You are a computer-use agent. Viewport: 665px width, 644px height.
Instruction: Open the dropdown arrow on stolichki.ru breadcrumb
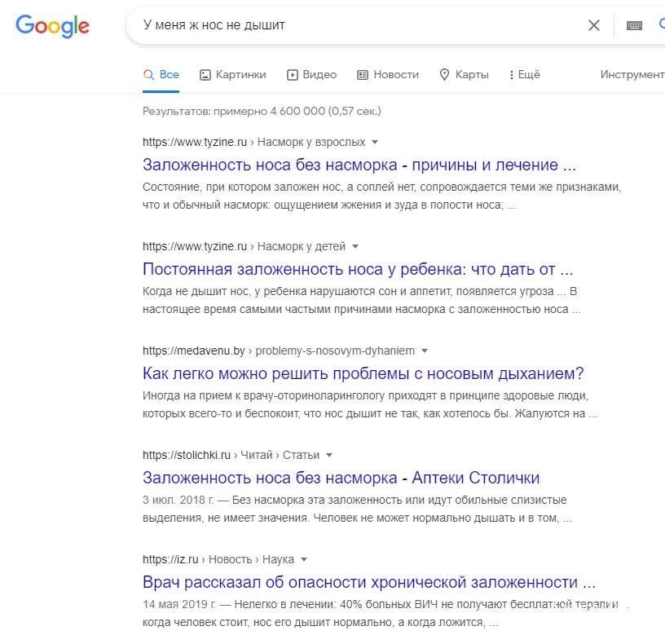point(328,455)
